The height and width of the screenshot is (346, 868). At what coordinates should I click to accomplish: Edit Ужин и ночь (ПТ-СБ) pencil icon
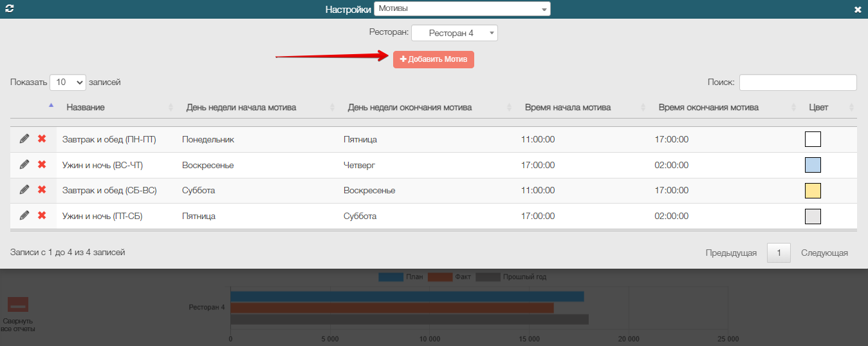[24, 215]
